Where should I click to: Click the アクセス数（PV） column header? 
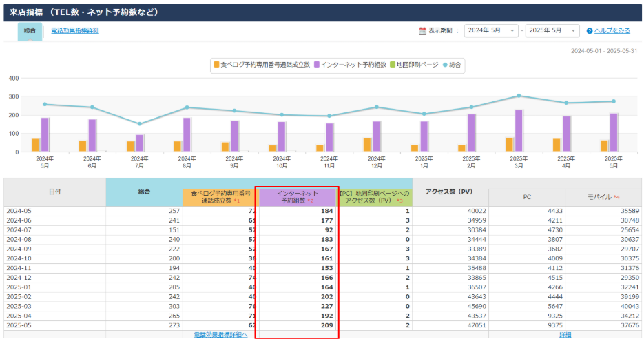point(449,192)
